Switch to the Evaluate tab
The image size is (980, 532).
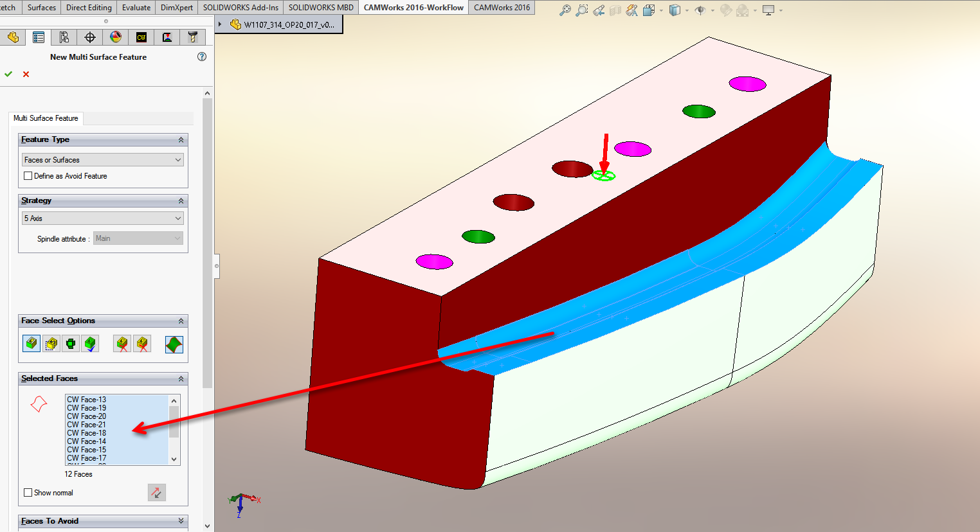[x=136, y=8]
